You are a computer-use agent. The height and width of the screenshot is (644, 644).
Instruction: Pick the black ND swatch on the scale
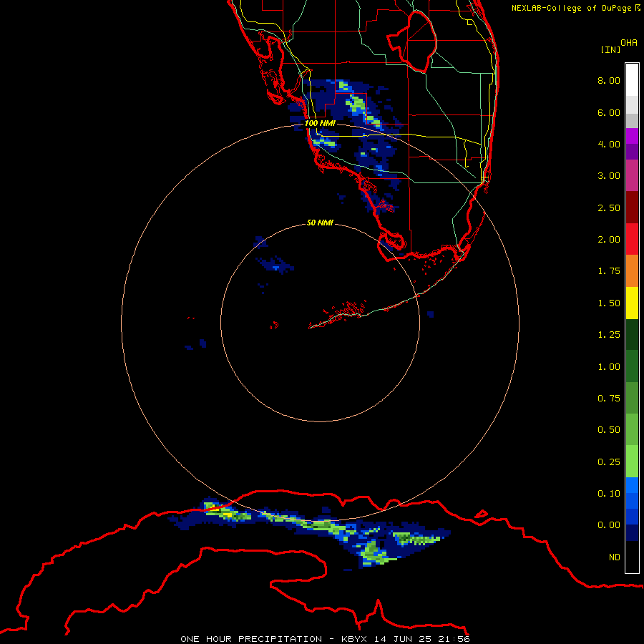pos(632,557)
